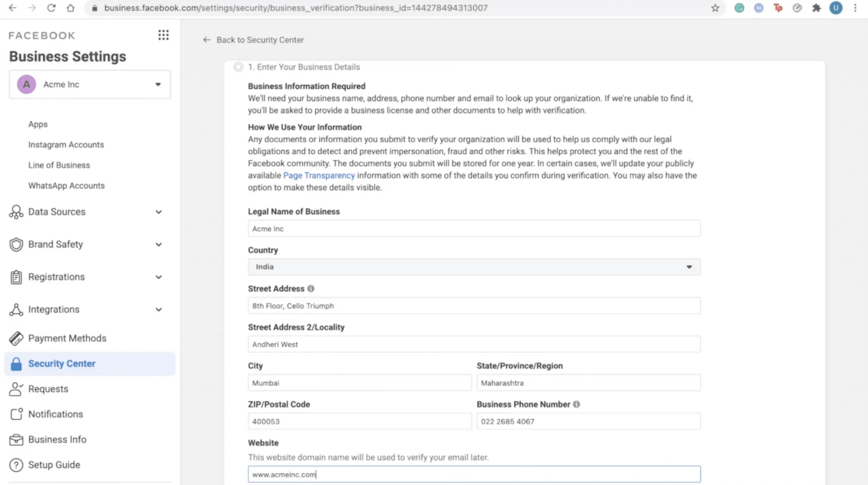Open WhatsApp Accounts in the sidebar
This screenshot has height=485, width=868.
click(x=67, y=185)
